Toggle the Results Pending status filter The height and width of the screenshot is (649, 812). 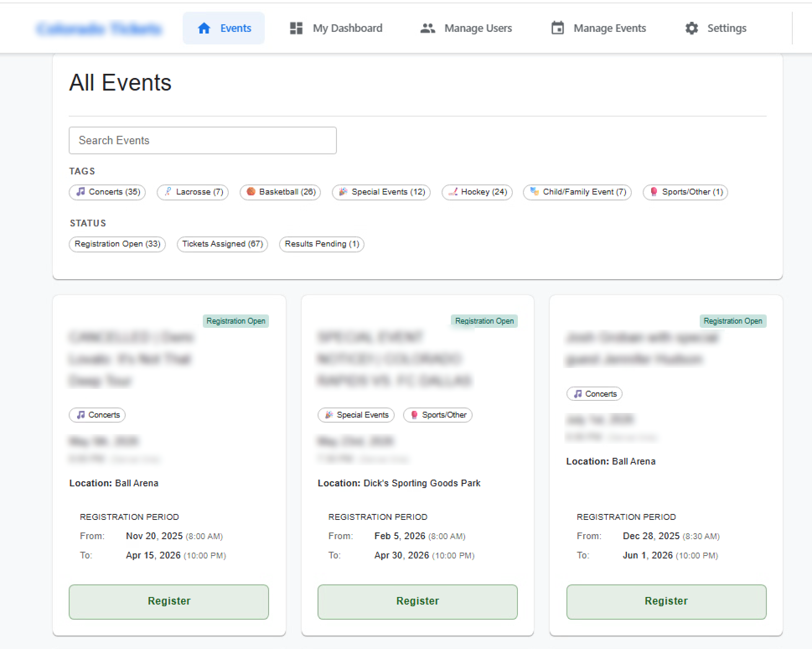tap(321, 244)
